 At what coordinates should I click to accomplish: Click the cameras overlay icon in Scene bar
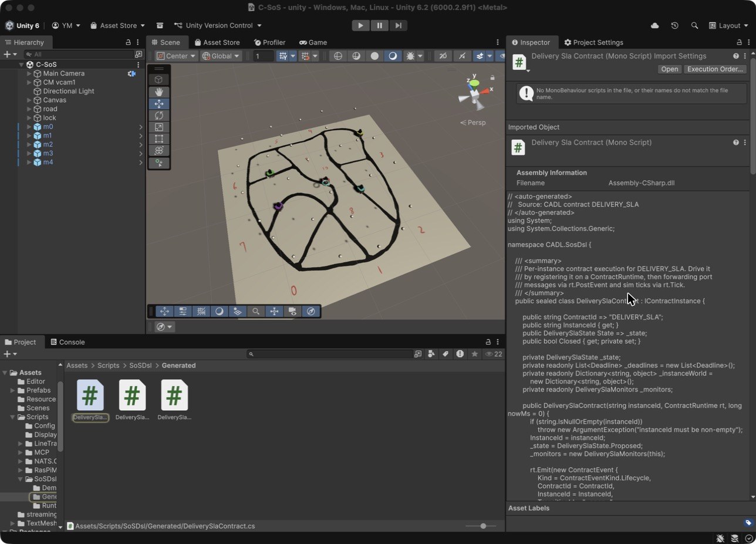[292, 312]
